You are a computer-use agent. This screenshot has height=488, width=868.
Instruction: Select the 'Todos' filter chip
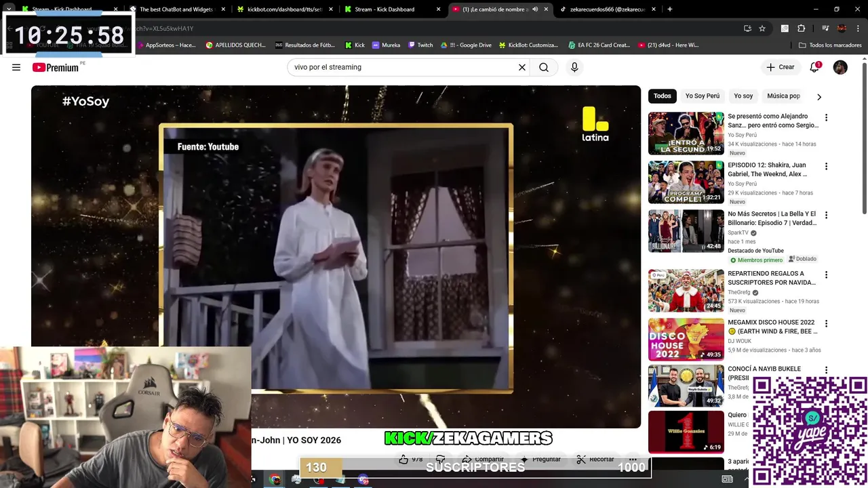coord(663,96)
